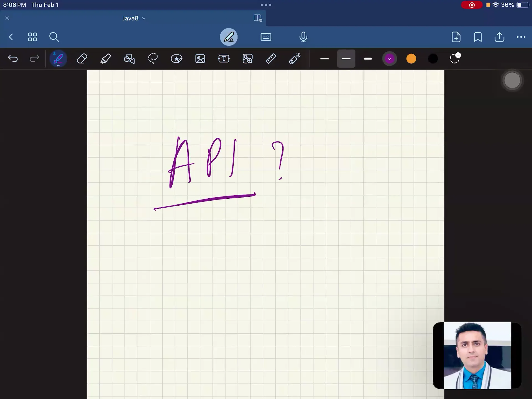This screenshot has width=532, height=399.
Task: Select the Image insert tool
Action: [200, 59]
